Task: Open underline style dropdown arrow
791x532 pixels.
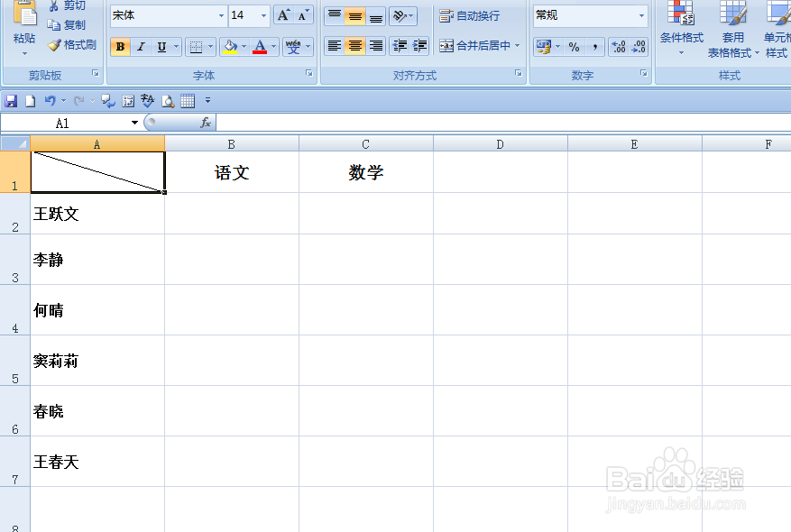Action: pos(177,47)
